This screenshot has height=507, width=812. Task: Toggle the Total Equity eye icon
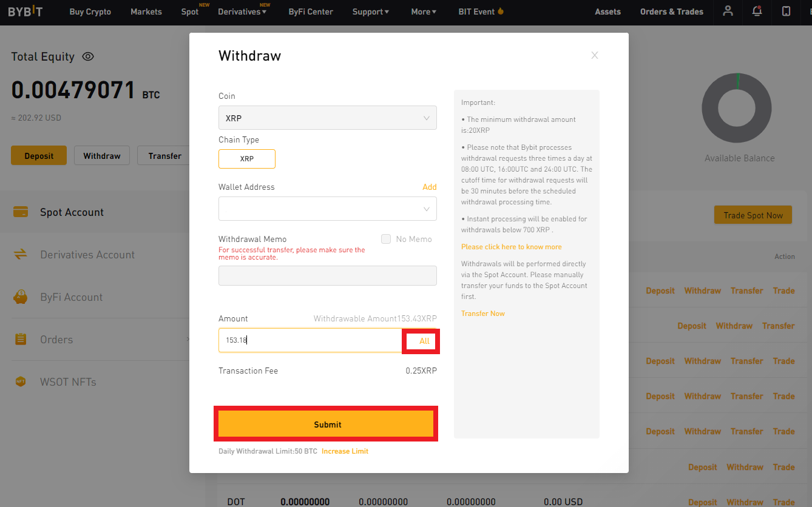point(88,56)
